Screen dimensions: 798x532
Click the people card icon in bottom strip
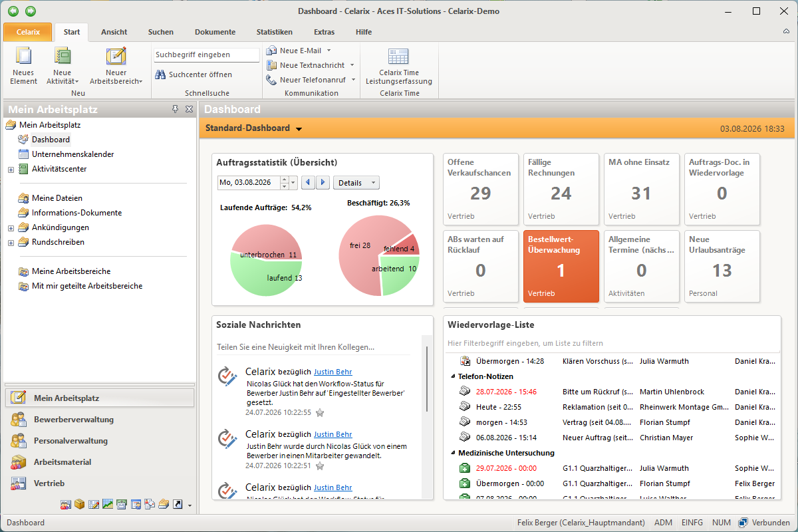click(65, 504)
